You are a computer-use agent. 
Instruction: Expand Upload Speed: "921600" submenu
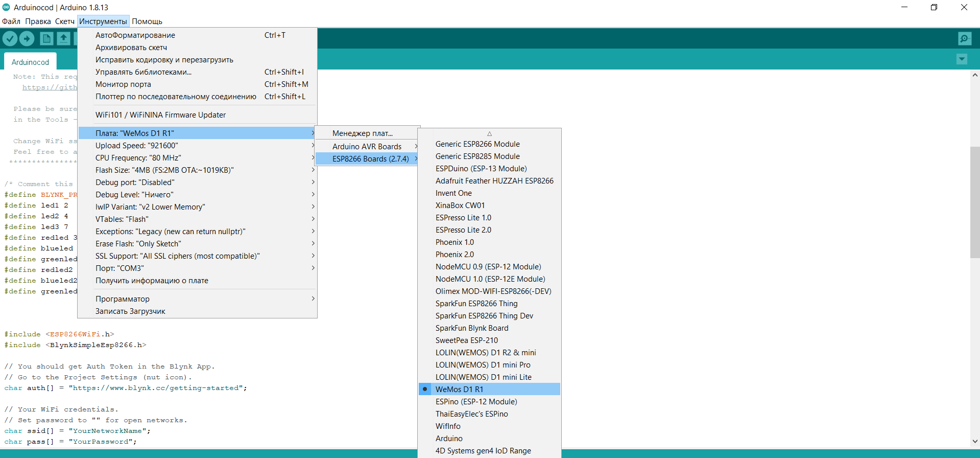[197, 146]
